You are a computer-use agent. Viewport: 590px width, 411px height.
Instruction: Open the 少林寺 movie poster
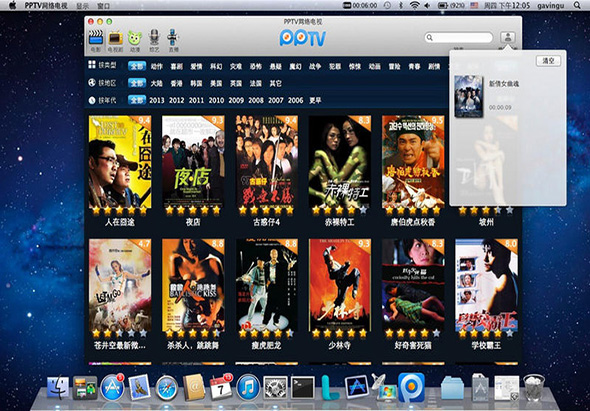coord(340,285)
